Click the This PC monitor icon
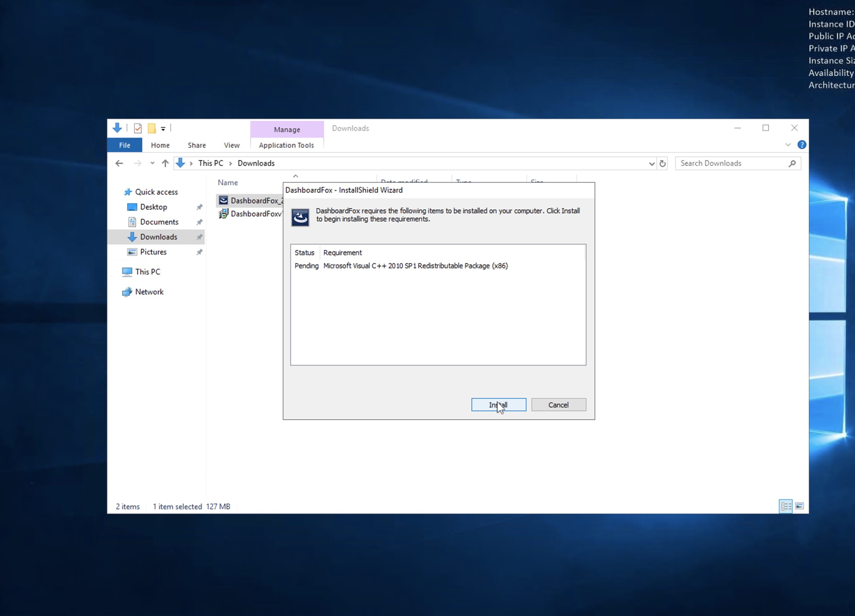The image size is (855, 616). click(x=127, y=272)
